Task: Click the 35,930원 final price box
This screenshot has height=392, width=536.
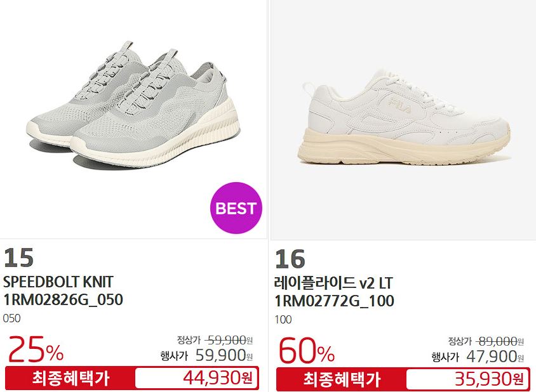Action: click(467, 379)
